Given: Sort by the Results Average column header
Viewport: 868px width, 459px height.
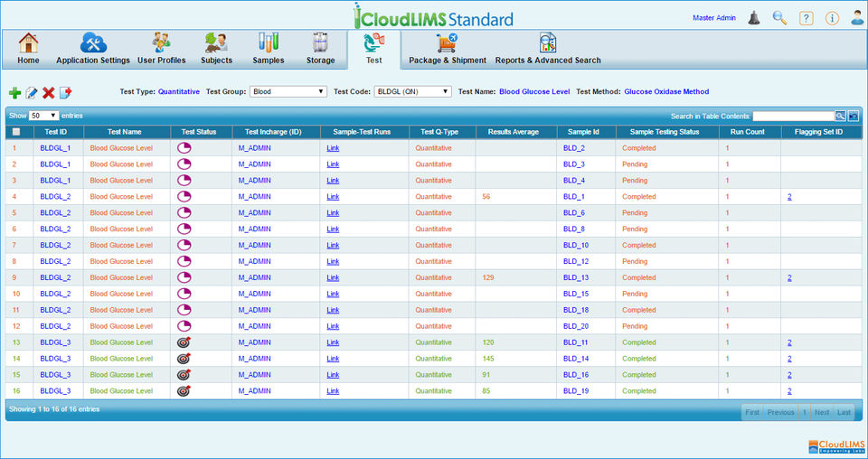Looking at the screenshot, I should pos(514,132).
